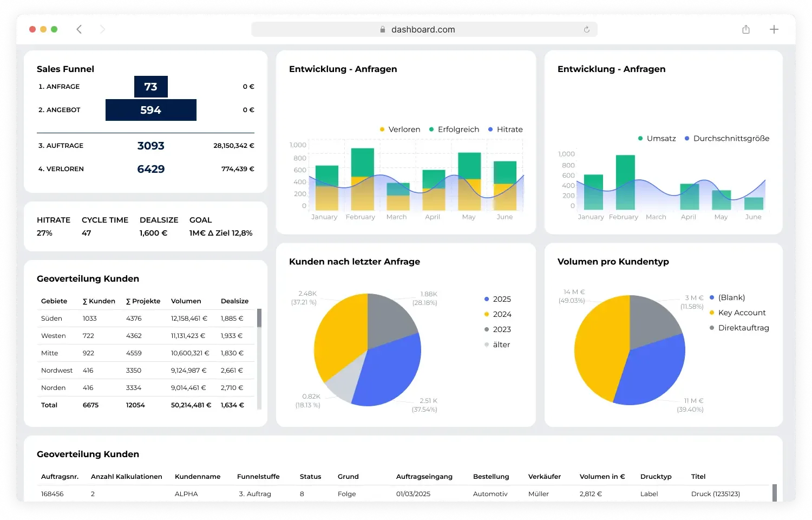Click the Angebot funnel bar showing 594
The height and width of the screenshot is (520, 812).
click(151, 110)
